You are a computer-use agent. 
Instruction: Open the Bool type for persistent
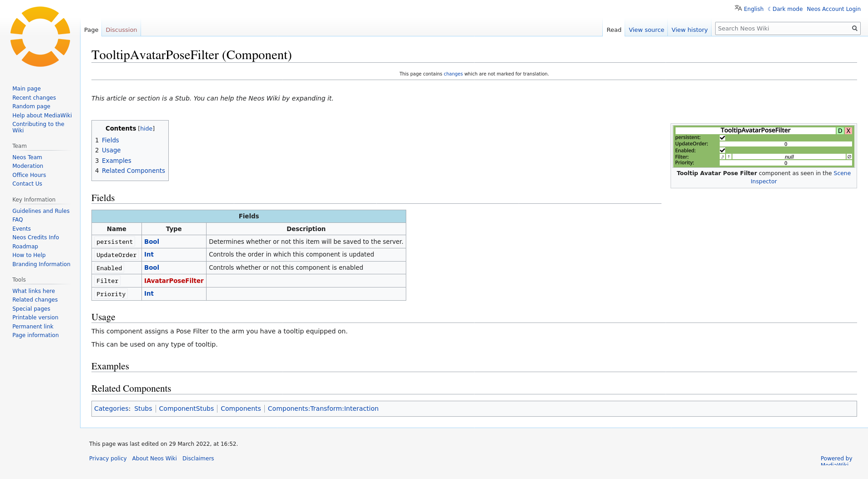pos(151,242)
